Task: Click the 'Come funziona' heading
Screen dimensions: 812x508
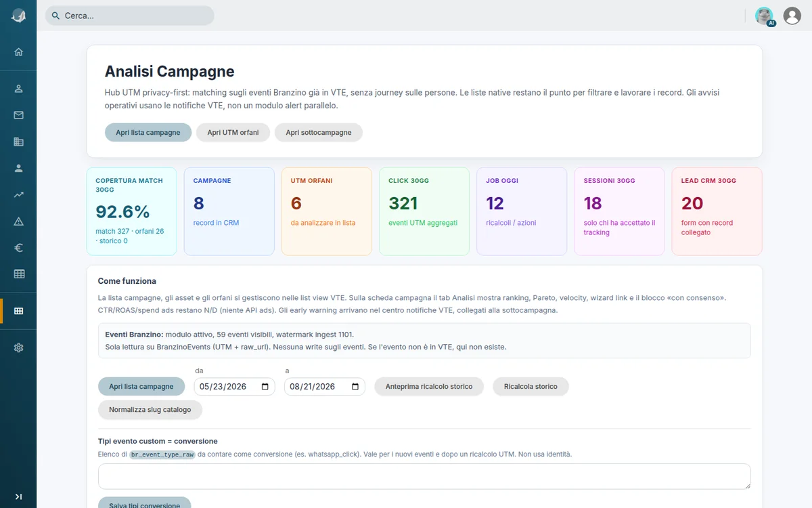Action: [x=127, y=281]
